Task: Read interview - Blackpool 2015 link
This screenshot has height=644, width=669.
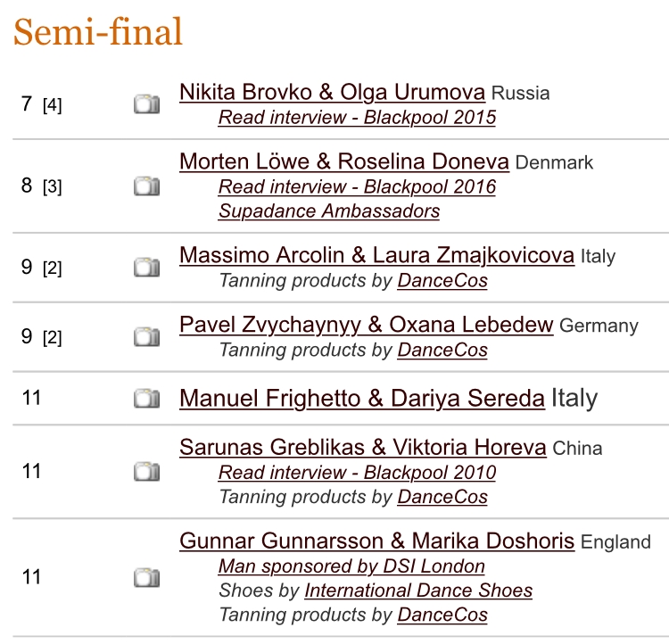Action: coord(357,118)
